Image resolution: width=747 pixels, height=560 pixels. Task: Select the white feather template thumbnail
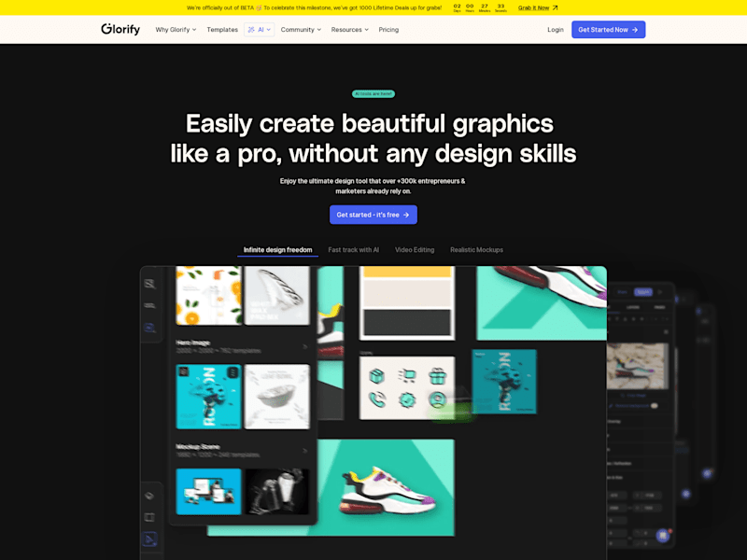276,295
